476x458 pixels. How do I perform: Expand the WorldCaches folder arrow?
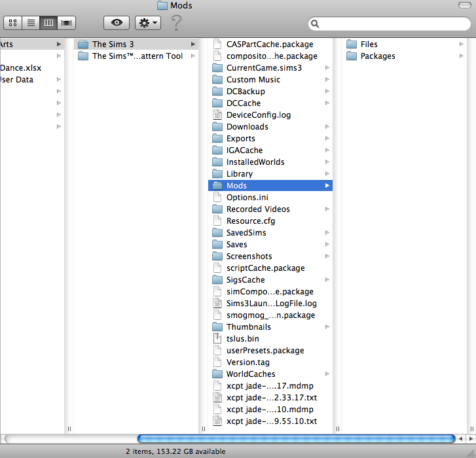click(327, 374)
